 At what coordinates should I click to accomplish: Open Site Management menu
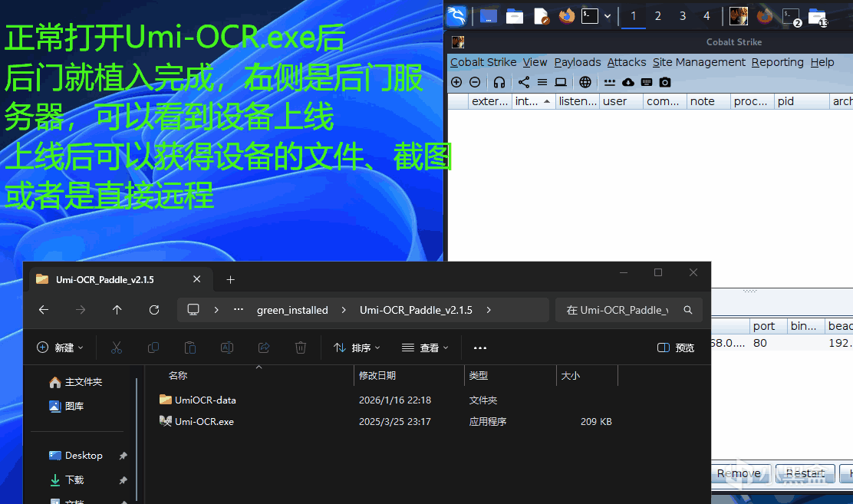(699, 62)
